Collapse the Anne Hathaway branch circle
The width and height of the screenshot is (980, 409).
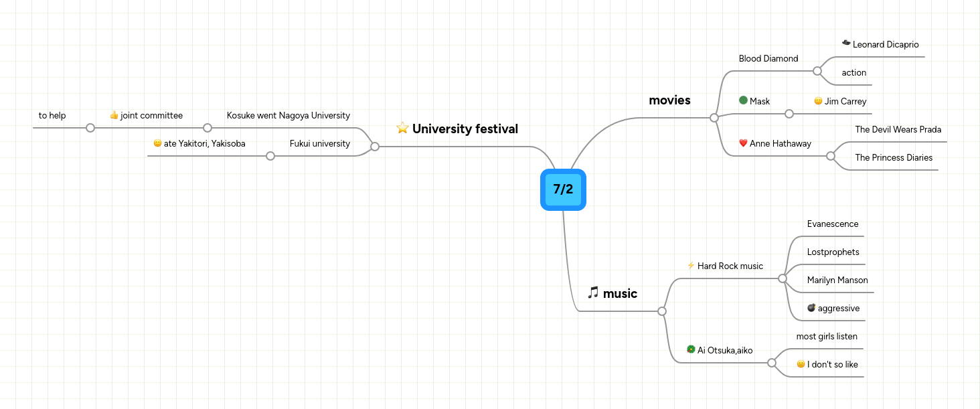click(x=831, y=156)
